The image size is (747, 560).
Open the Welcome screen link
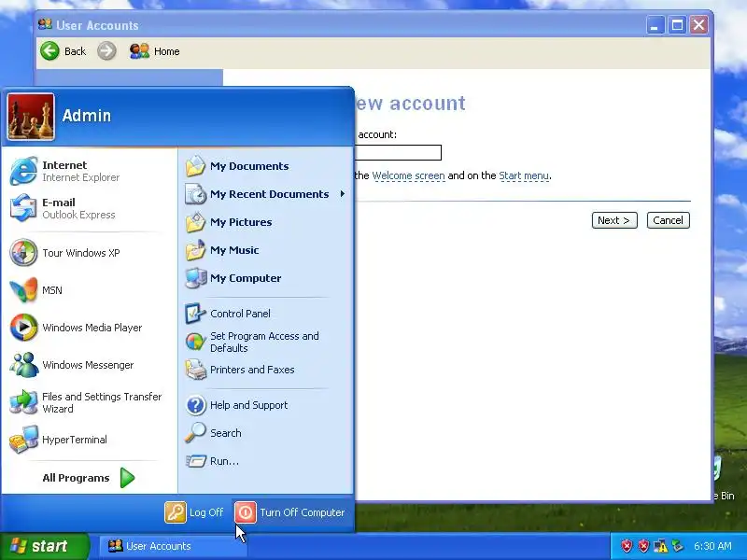(408, 175)
